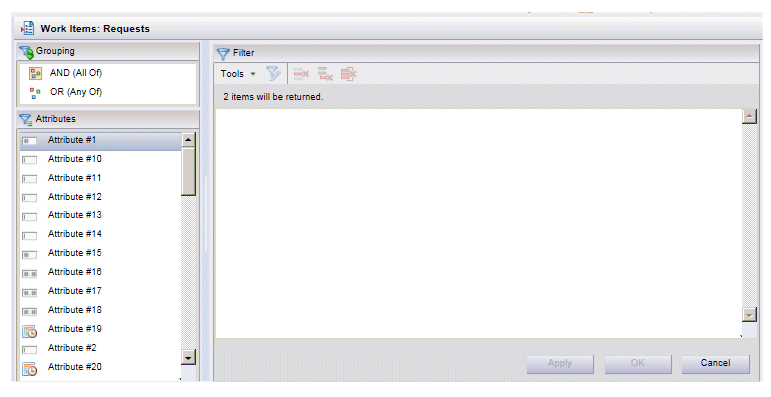Select Attribute #19 text in list
Image resolution: width=771 pixels, height=397 pixels.
(75, 329)
